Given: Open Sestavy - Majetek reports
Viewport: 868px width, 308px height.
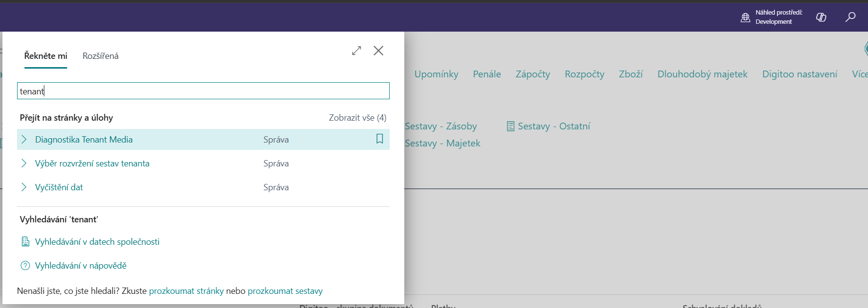Looking at the screenshot, I should (443, 144).
